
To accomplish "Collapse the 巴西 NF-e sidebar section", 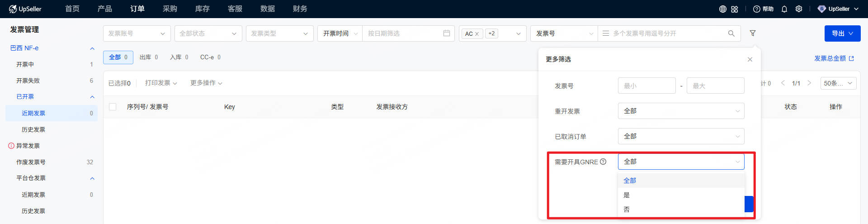I will (92, 48).
